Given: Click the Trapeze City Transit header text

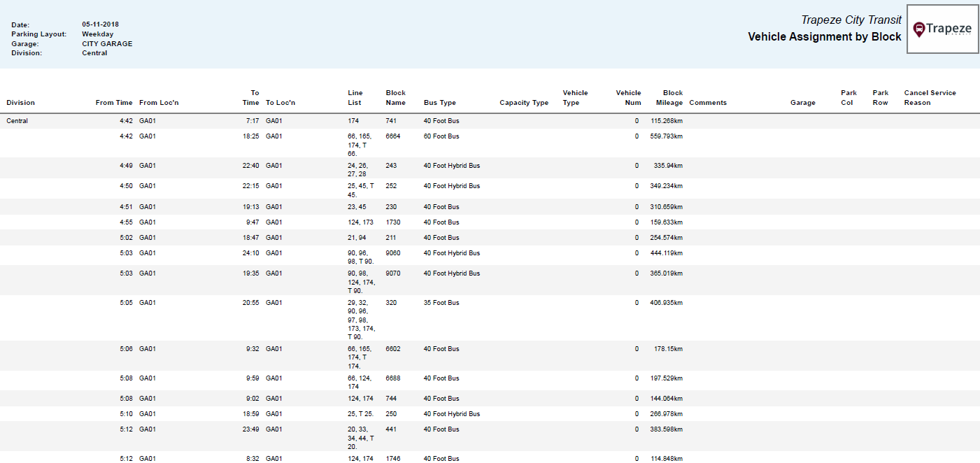Looking at the screenshot, I should tap(851, 20).
